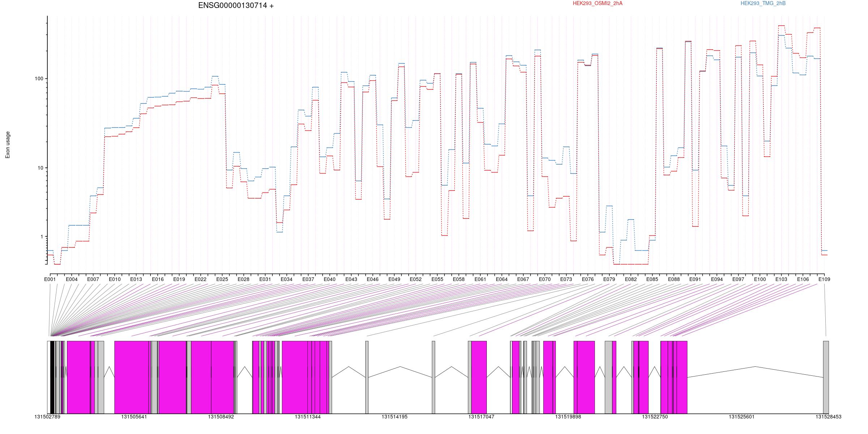The height and width of the screenshot is (434, 868).
Task: Click exon label E073
Action: click(566, 279)
